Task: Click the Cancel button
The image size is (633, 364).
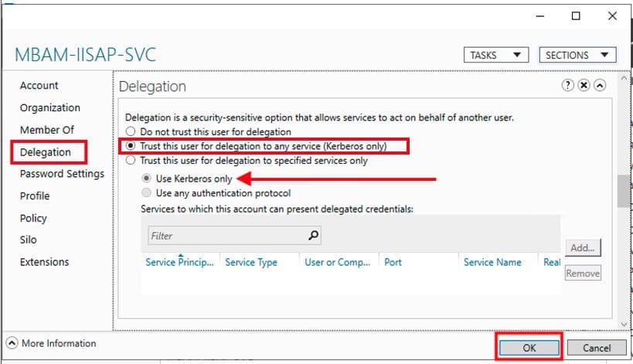Action: tap(596, 348)
